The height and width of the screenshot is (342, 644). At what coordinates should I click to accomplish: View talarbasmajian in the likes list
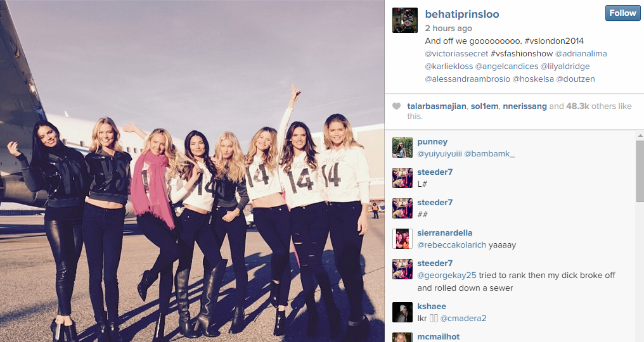[437, 106]
